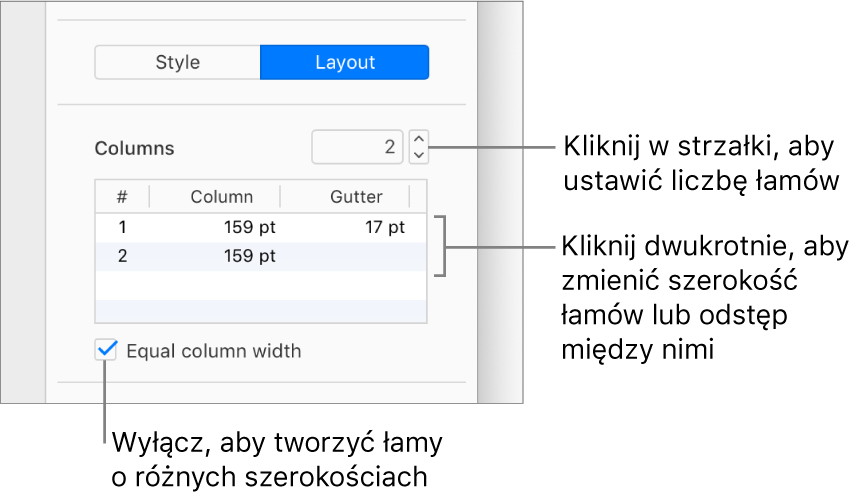
Task: Select row 1 in the columns table
Action: point(261,227)
